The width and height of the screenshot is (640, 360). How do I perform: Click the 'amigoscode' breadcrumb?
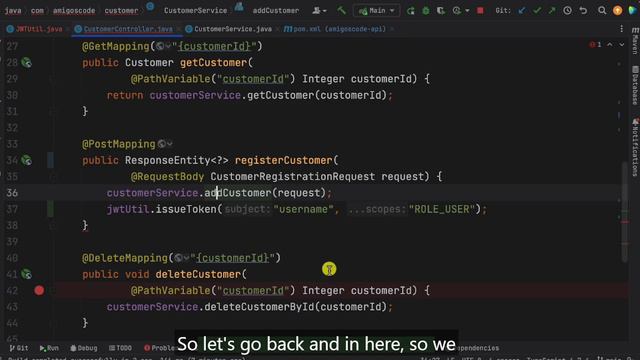pyautogui.click(x=74, y=11)
